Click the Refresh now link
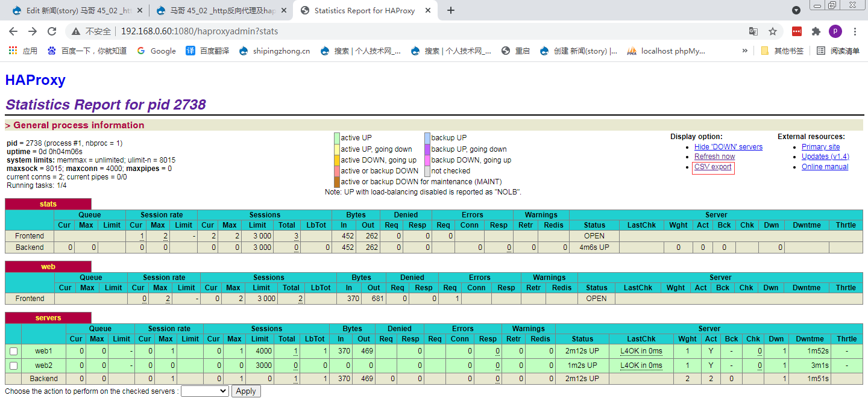This screenshot has width=868, height=398. click(714, 157)
